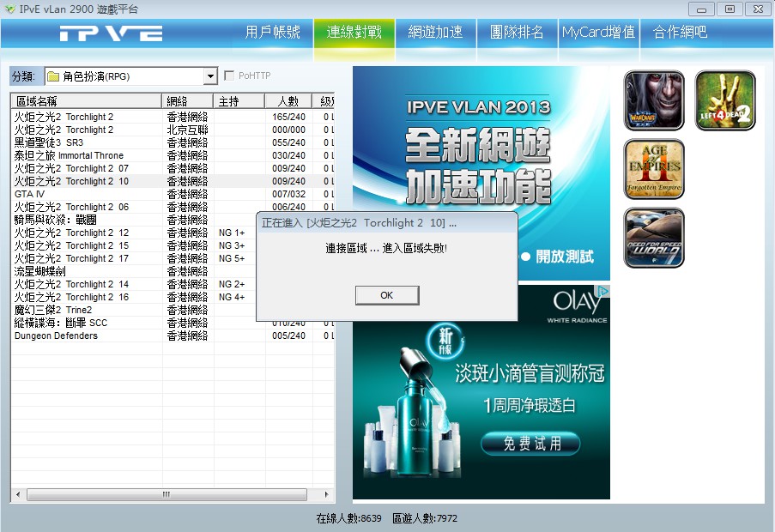Screen dimensions: 775x532
Task: Select row 黑道聖徒3 SR3
Action: (x=173, y=142)
